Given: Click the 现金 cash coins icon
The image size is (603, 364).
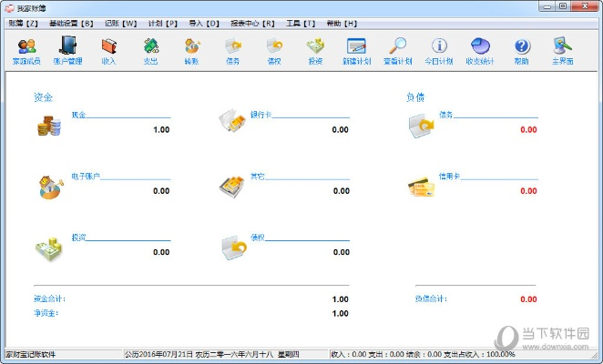Looking at the screenshot, I should [49, 126].
